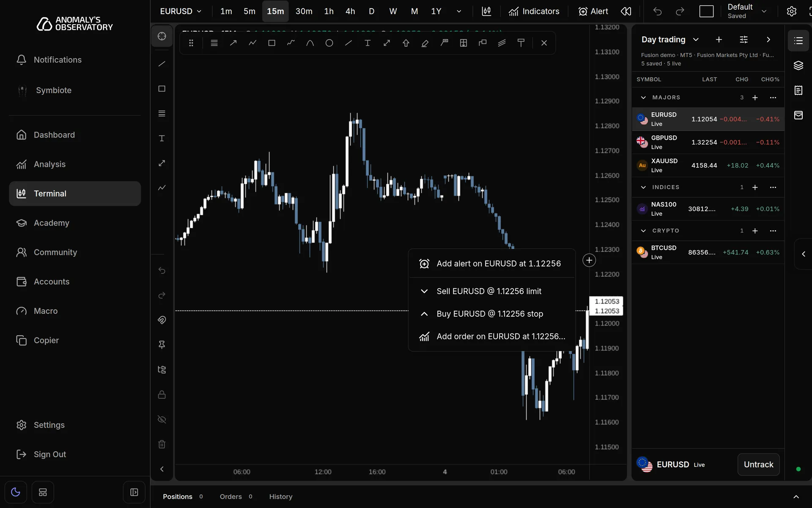Click the Untrack button
Screen dimensions: 812x508
coord(758,465)
